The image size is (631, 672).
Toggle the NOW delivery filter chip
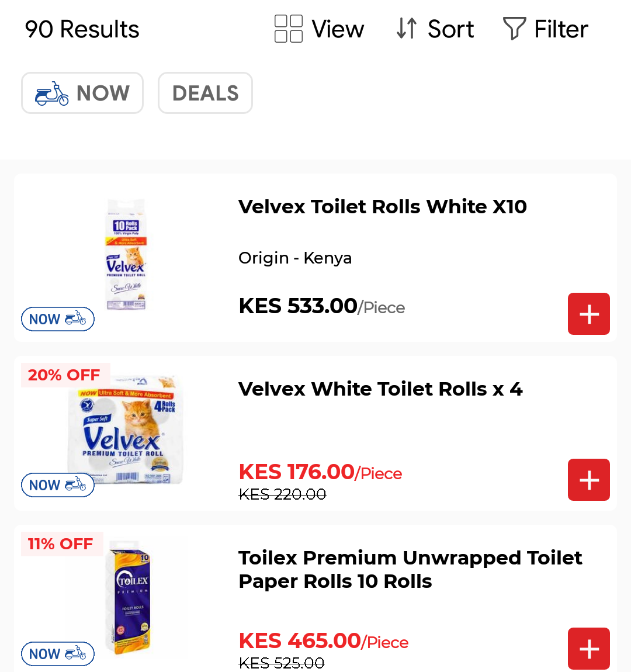[82, 93]
